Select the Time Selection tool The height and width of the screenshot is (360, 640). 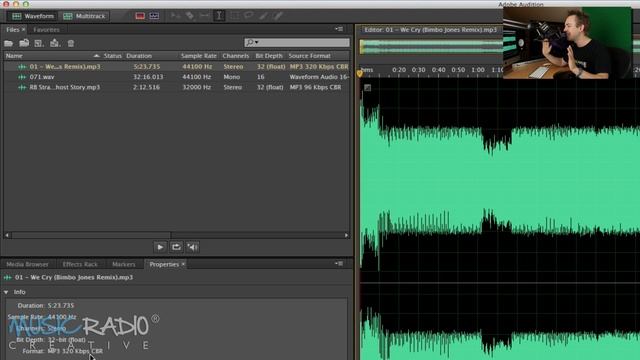(x=219, y=16)
